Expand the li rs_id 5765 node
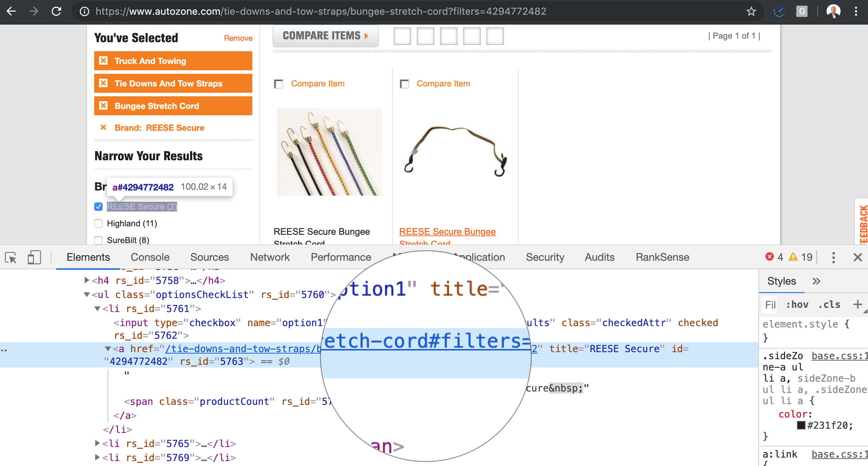Image resolution: width=868 pixels, height=466 pixels. point(97,443)
